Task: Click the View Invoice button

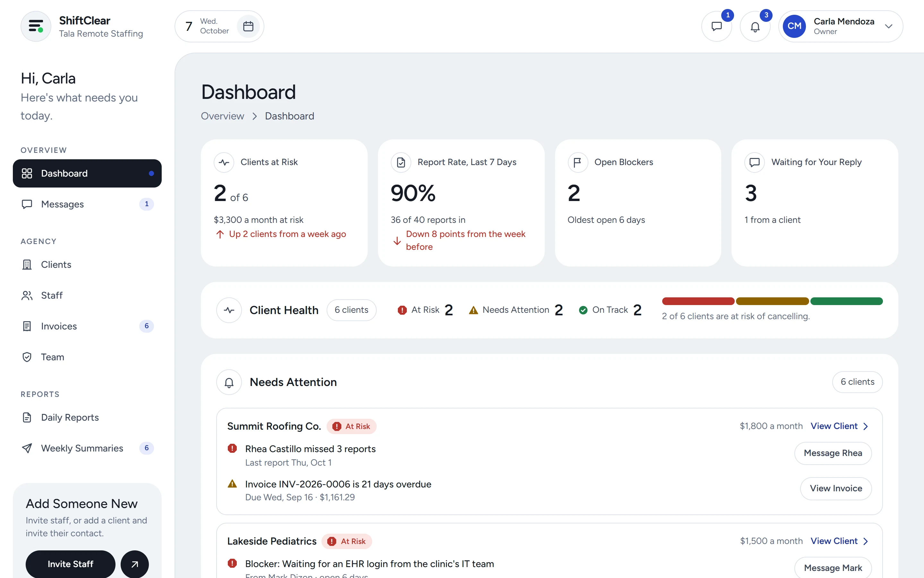Action: click(836, 488)
